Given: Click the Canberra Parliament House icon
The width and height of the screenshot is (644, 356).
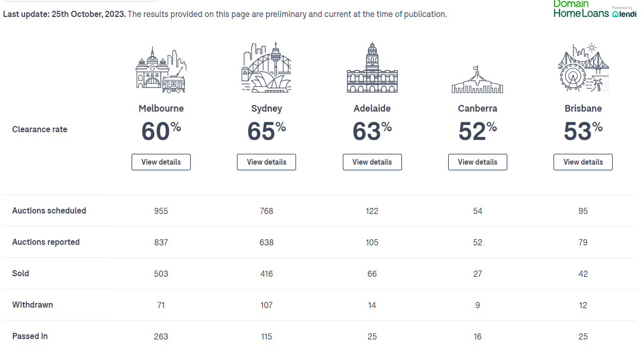Looking at the screenshot, I should 477,81.
